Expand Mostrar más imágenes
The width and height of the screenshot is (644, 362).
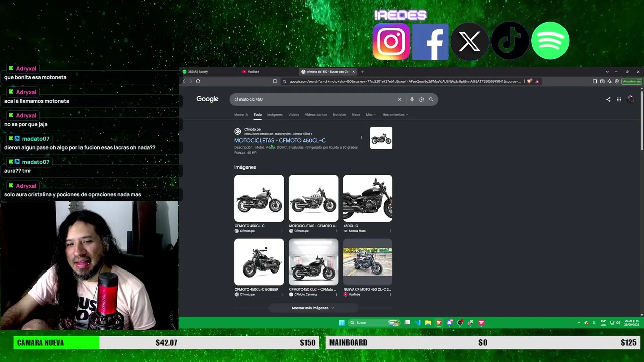coord(313,308)
